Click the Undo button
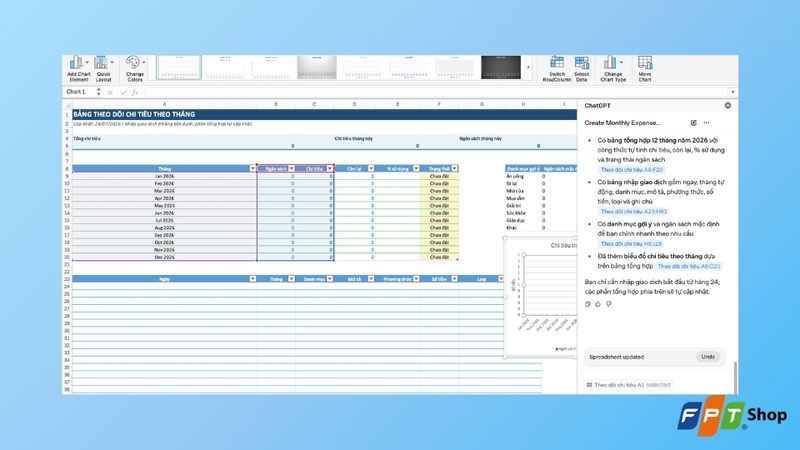 click(x=708, y=357)
